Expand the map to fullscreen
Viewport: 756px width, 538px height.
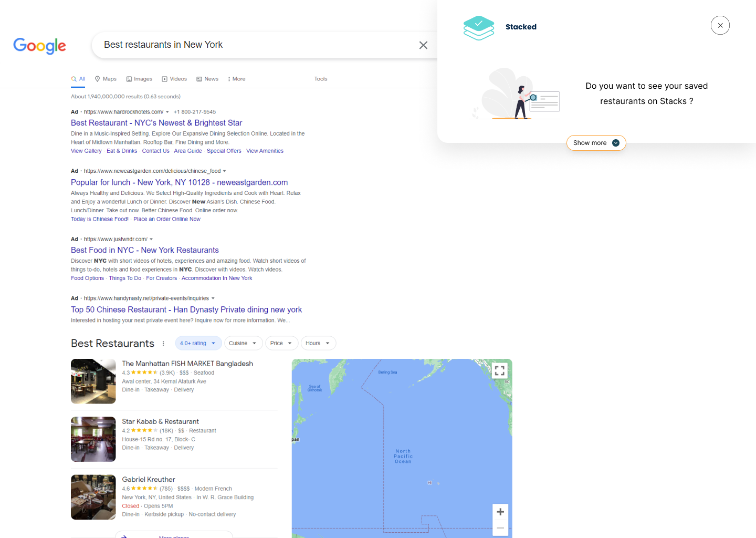500,370
